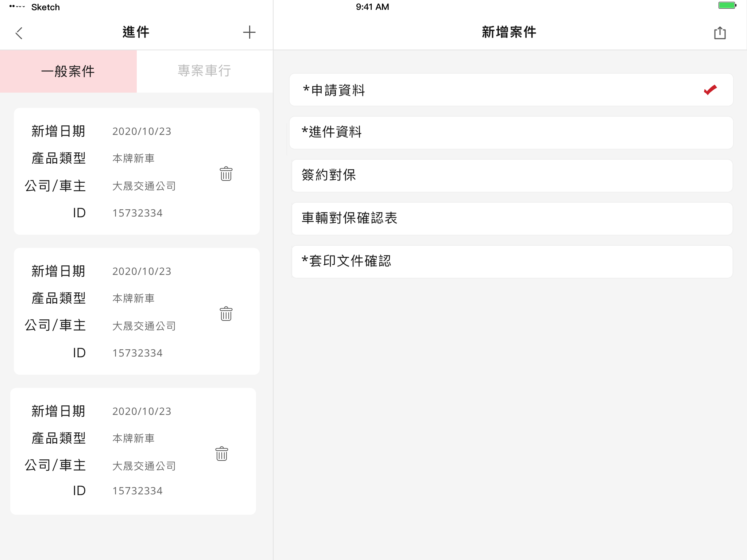Check the battery icon in status bar
The height and width of the screenshot is (560, 747).
pos(727,5)
